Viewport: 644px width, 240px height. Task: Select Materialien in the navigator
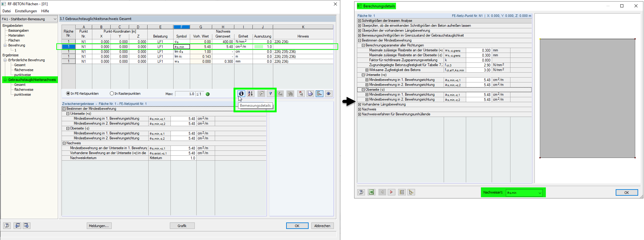tap(16, 35)
